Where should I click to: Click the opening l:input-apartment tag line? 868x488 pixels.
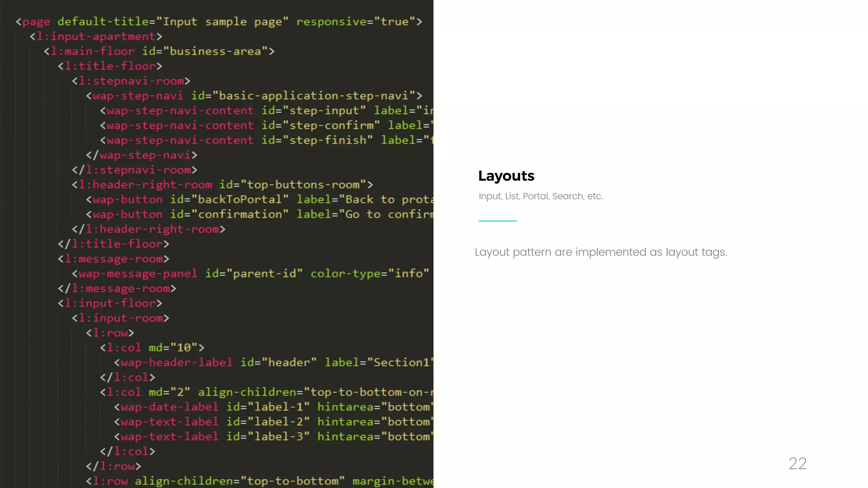pyautogui.click(x=96, y=36)
